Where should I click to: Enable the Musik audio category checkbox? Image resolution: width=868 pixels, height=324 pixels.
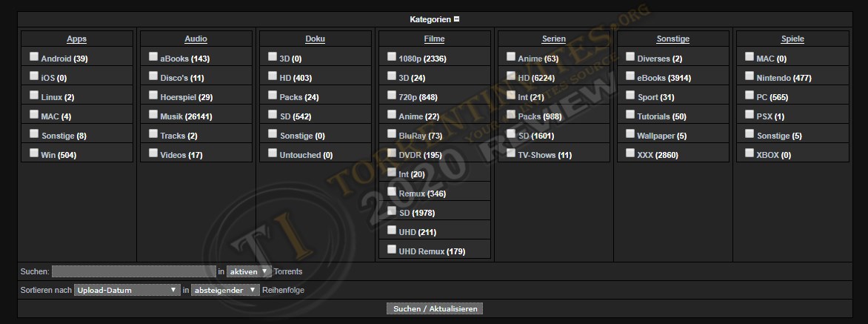pos(153,114)
